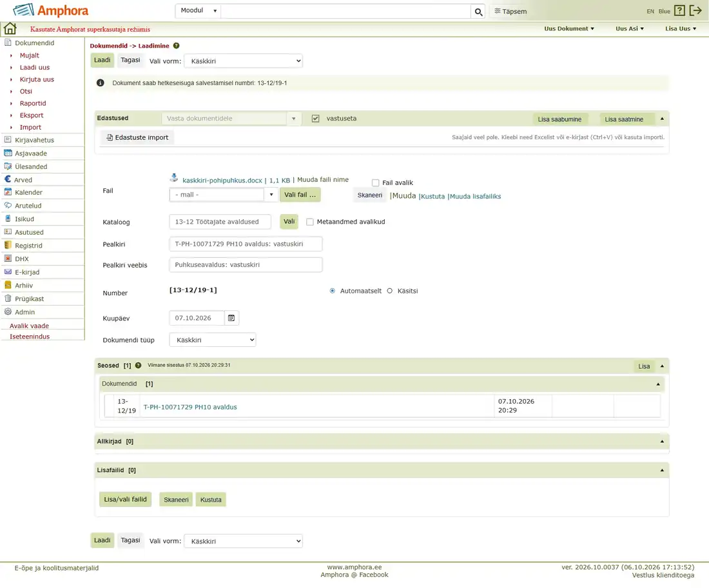
Task: Open the Prügikast trash section
Action: pos(30,299)
